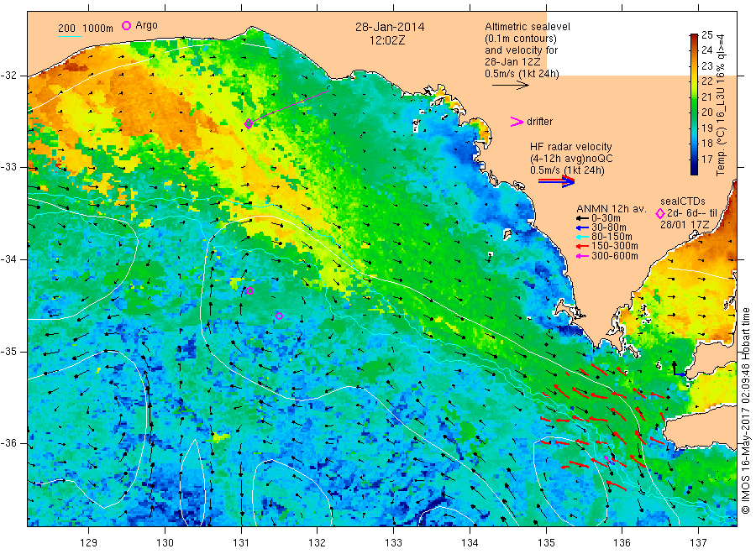Click the red 150-300m arrow icon
Viewport: 756px width, 554px height.
(x=582, y=246)
